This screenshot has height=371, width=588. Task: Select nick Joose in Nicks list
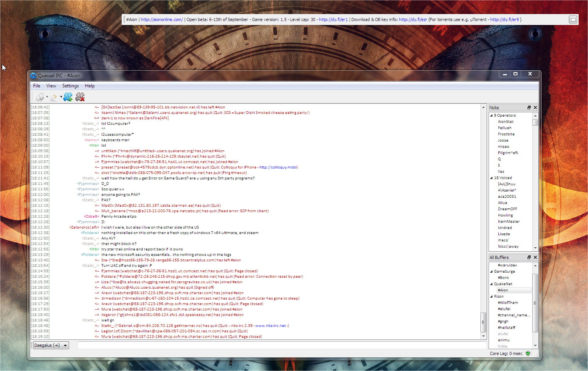pyautogui.click(x=503, y=140)
